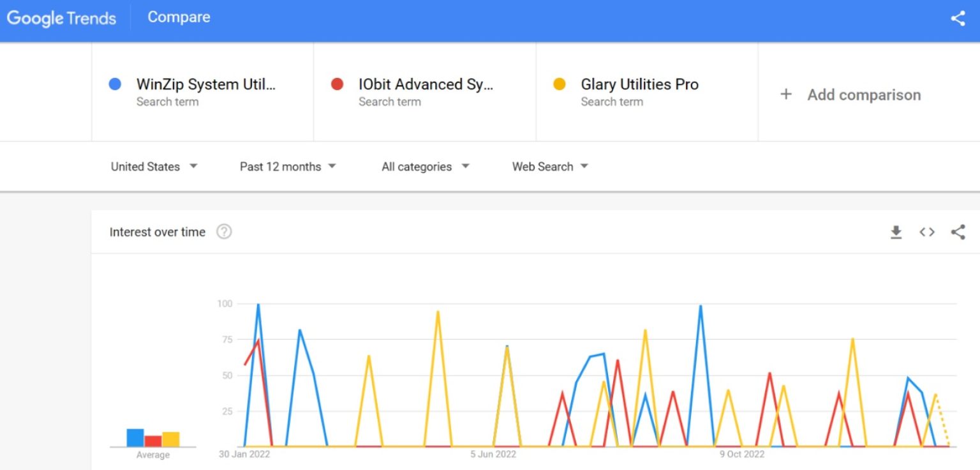The image size is (980, 470).
Task: Open the Web Search type dropdown
Action: tap(549, 167)
